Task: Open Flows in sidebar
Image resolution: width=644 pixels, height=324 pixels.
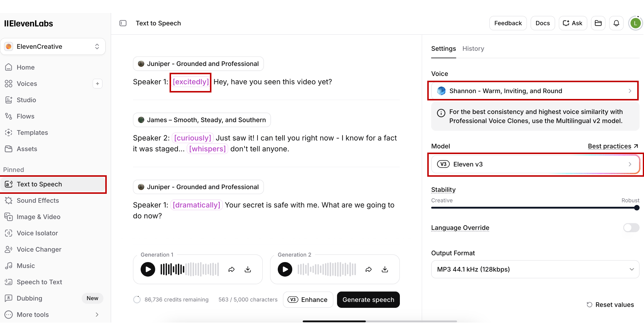Action: point(53,116)
